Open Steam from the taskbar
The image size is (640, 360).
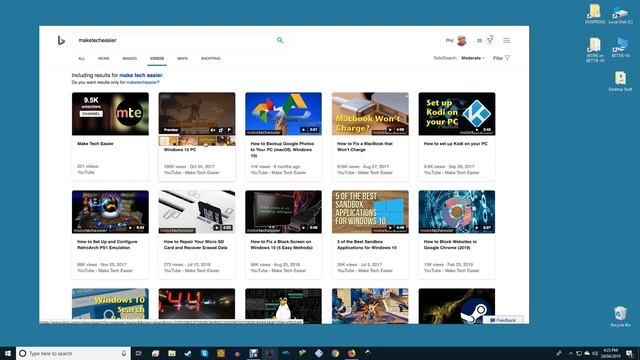(188, 353)
